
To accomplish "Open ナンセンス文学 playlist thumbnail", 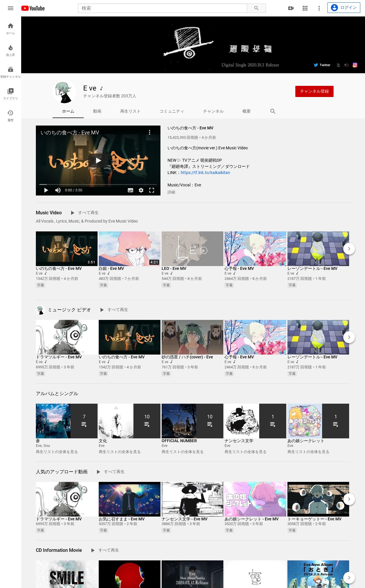I will [255, 421].
